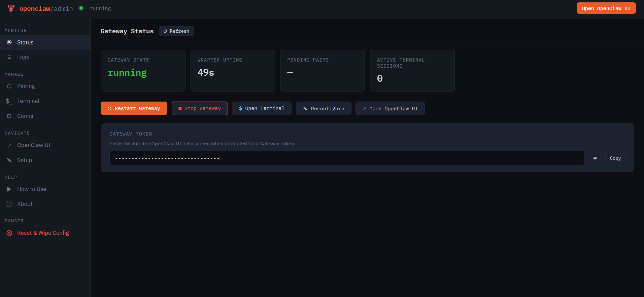Click the Refresh button
Viewport: 644px width, 297px height.
176,31
